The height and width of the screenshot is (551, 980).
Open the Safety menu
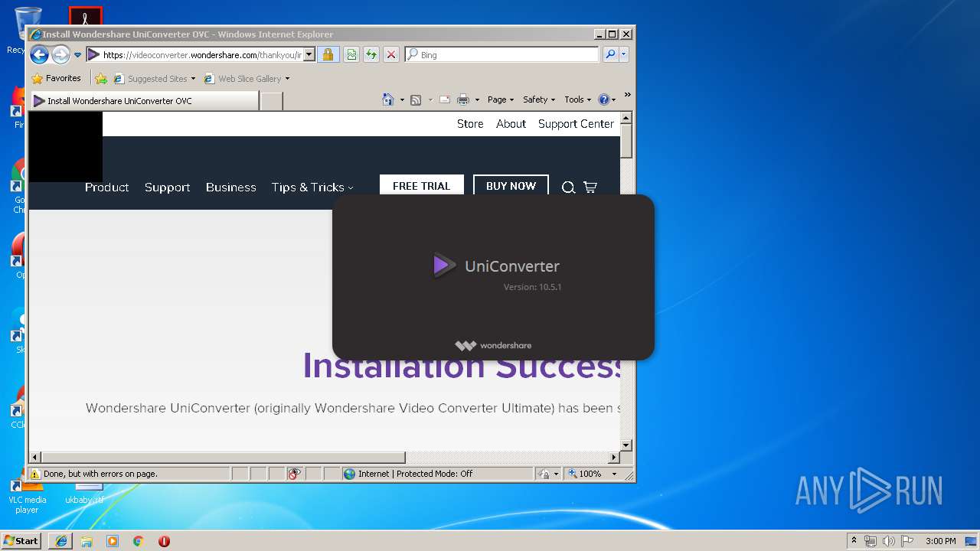point(539,99)
